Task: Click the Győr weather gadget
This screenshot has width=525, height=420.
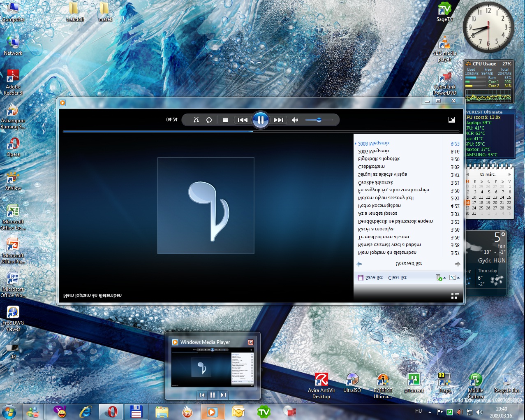Action: coord(486,263)
